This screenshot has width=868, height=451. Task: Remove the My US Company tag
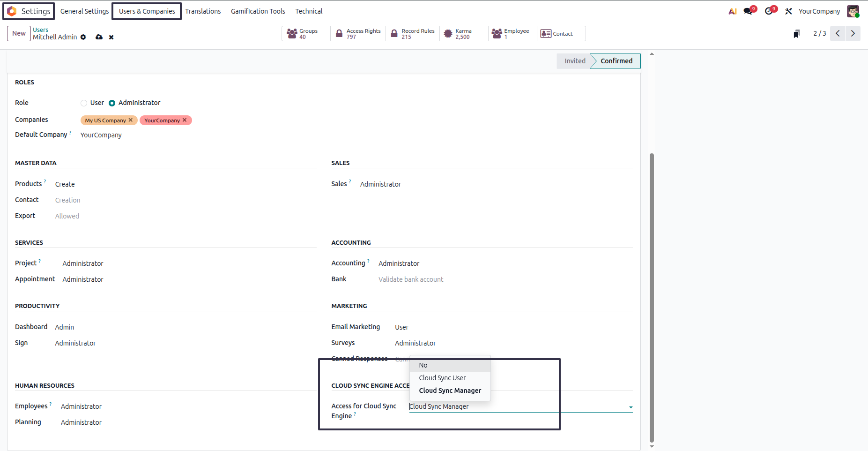click(131, 120)
